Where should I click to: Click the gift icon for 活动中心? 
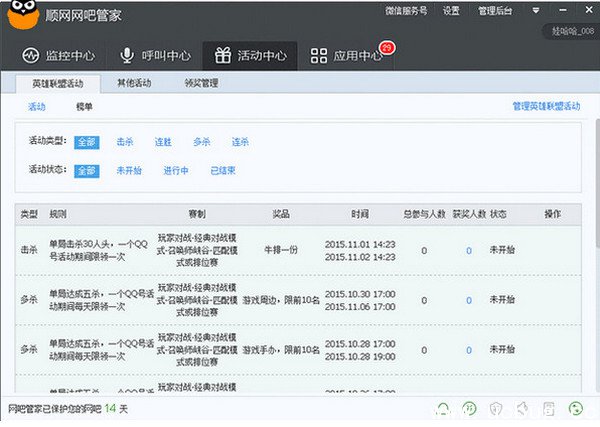[x=221, y=55]
